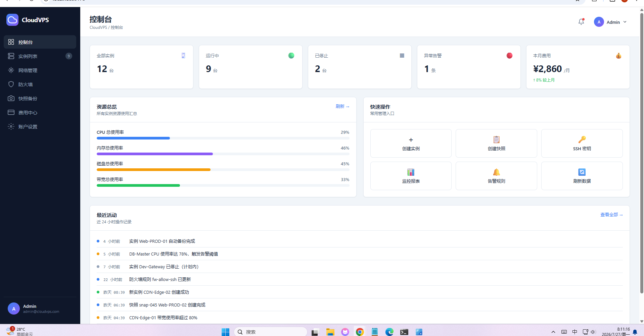Expand the Admin account dropdown
Screen dimensions: 644x336
pyautogui.click(x=610, y=22)
